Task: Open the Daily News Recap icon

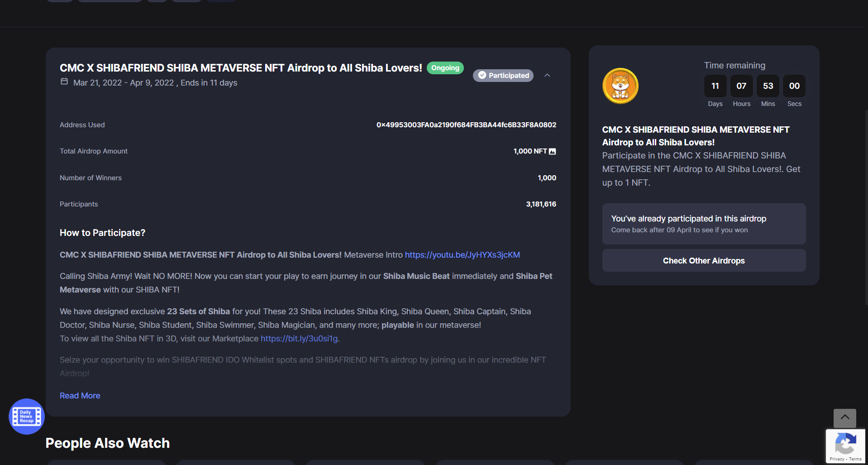Action: pos(27,417)
